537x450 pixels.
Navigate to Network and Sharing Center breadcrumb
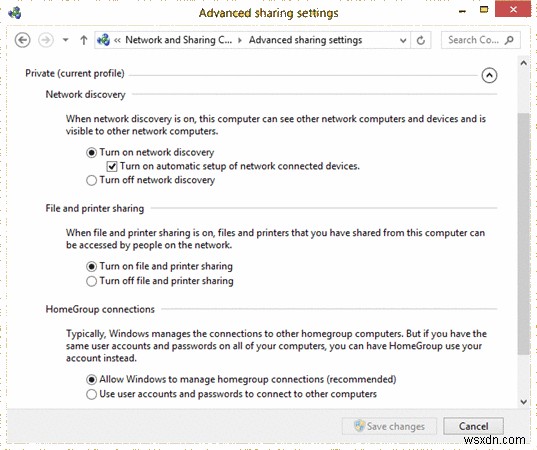pyautogui.click(x=178, y=40)
